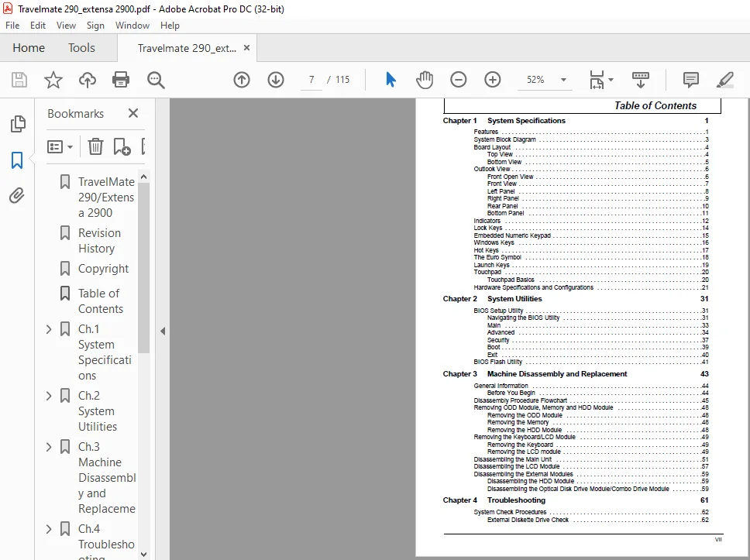Collapse the navigation pane with the arrow
The width and height of the screenshot is (750, 560).
(x=163, y=331)
